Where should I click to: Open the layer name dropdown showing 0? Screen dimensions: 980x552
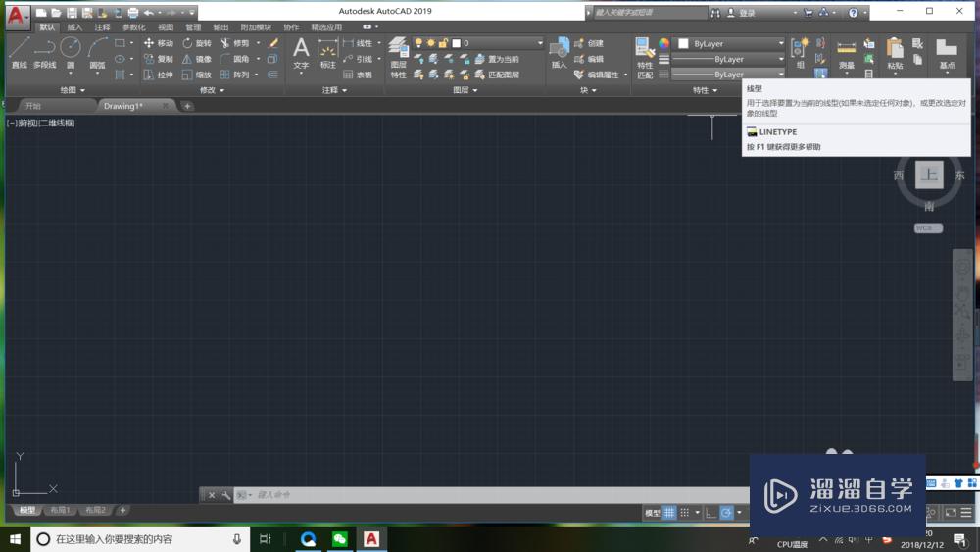tap(540, 43)
